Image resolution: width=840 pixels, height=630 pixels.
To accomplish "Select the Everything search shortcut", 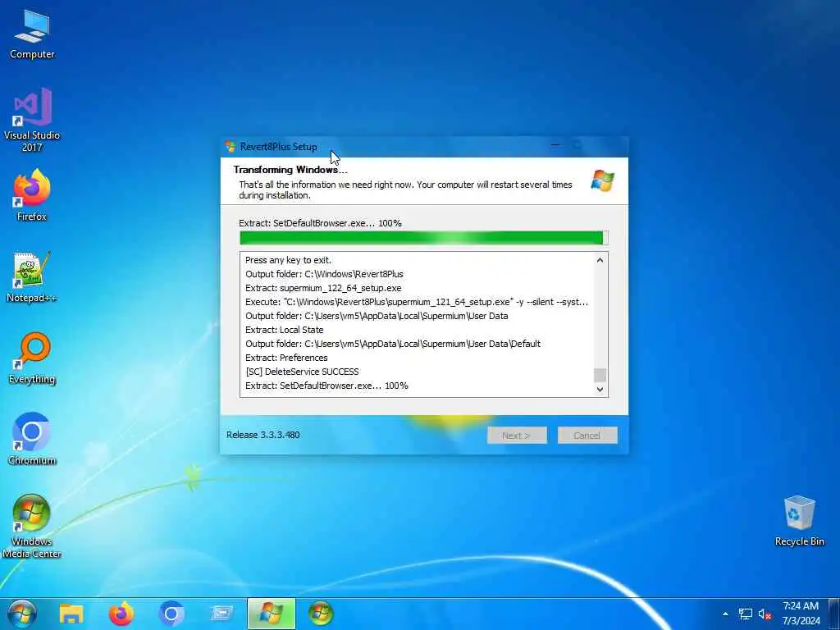I will pos(32,358).
